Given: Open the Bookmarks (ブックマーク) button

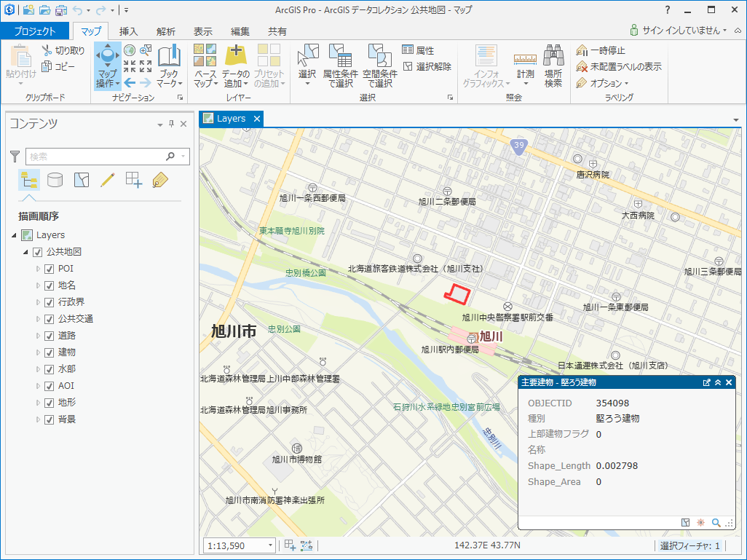Looking at the screenshot, I should [x=169, y=66].
